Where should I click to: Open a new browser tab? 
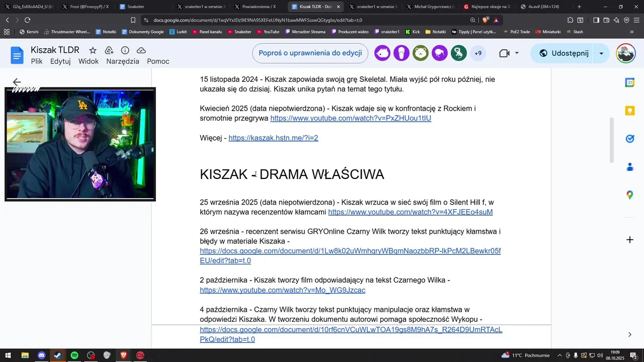point(580,7)
